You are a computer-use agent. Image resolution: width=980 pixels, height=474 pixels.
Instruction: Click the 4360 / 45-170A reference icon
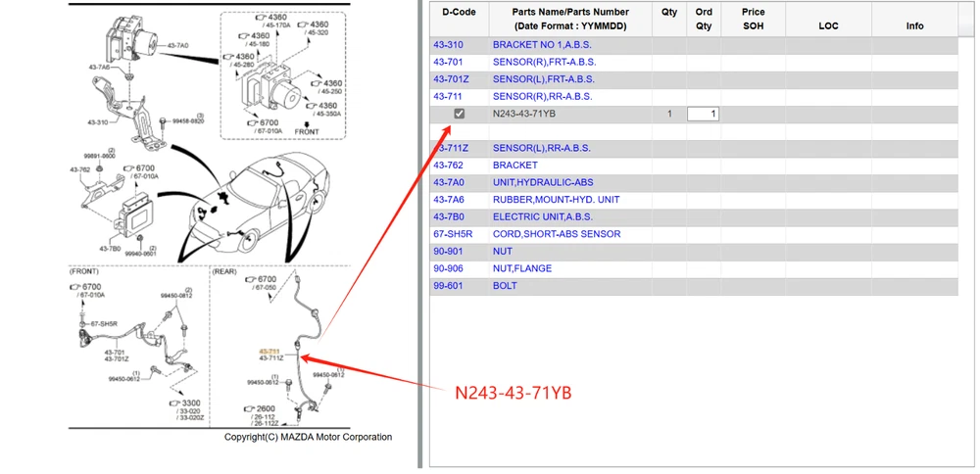260,18
